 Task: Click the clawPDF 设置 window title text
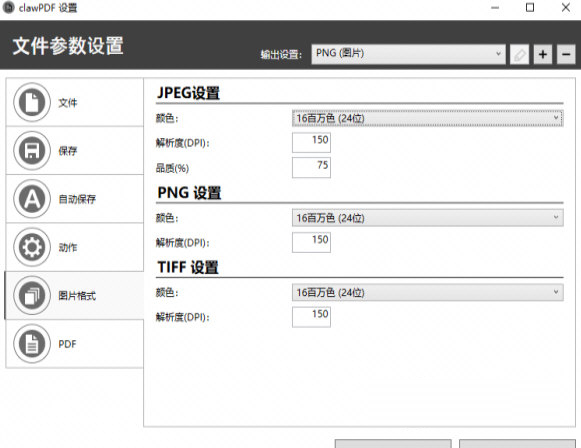[48, 8]
